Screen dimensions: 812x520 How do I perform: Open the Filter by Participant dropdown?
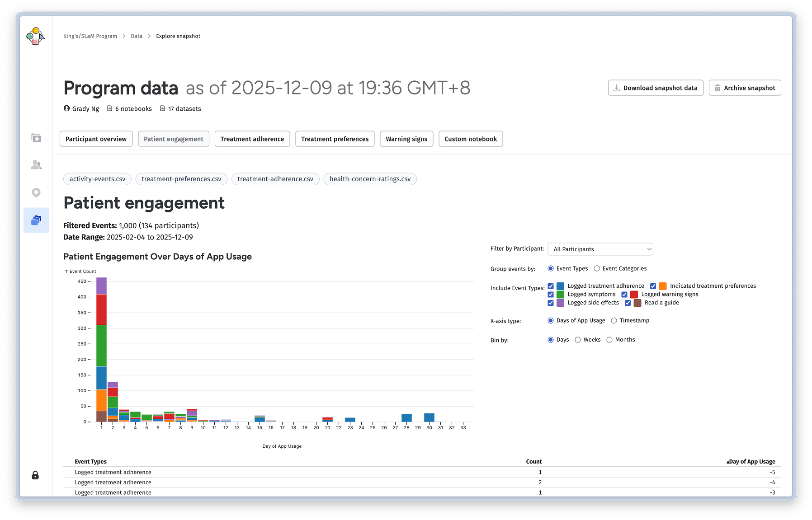[600, 249]
